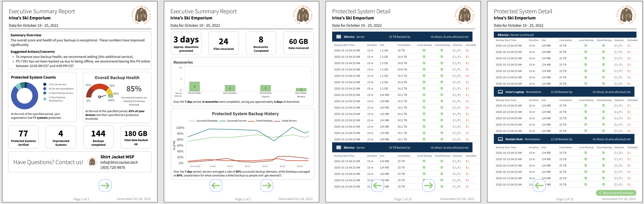Go forward from Executive Summary page 2 of 2
This screenshot has width=644, height=204.
click(x=266, y=185)
